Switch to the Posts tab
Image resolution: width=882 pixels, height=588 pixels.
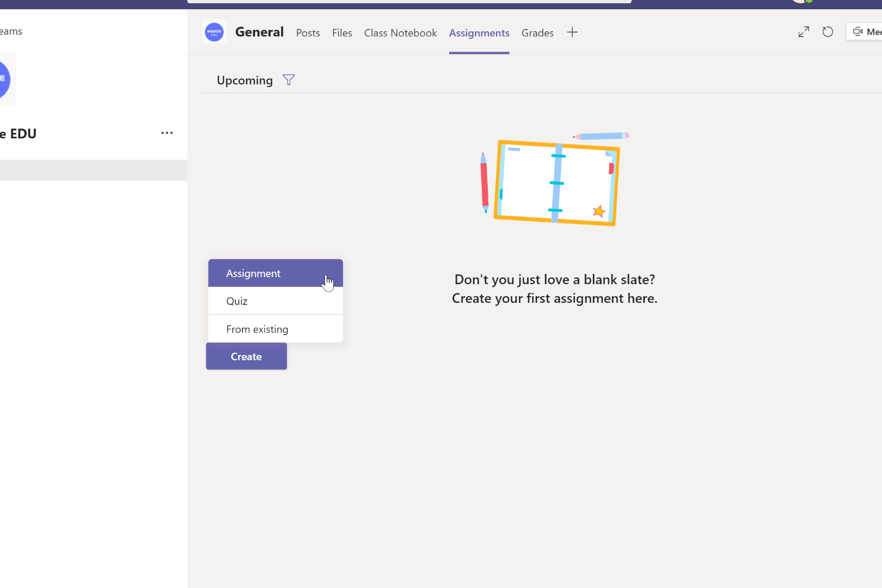[308, 33]
